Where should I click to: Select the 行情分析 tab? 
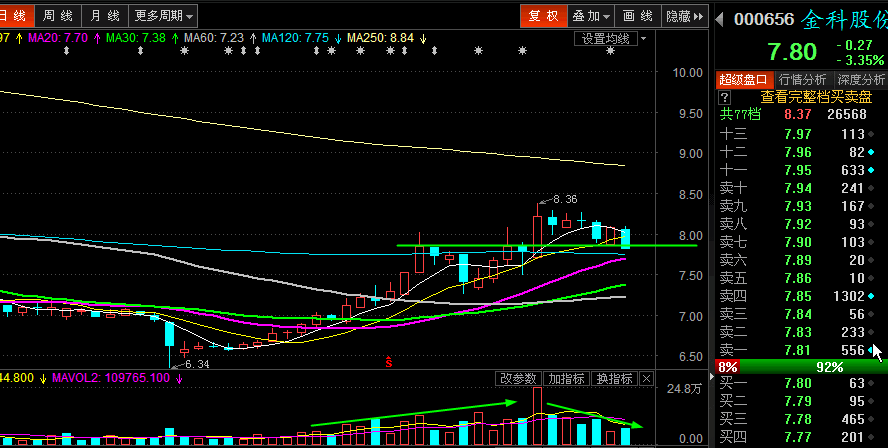pos(802,79)
